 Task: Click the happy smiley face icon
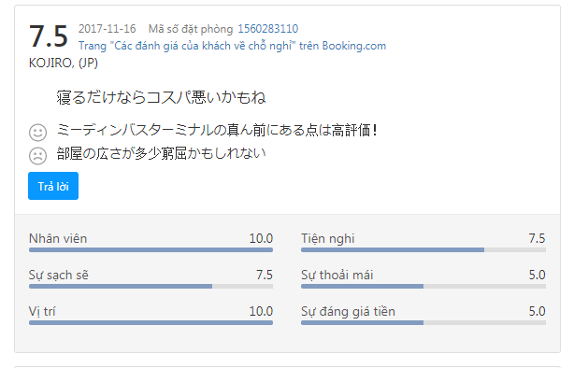[x=38, y=133]
